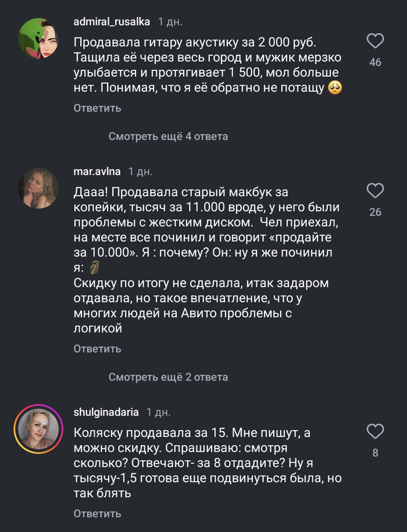Open the admiral_rusalka username link

112,22
